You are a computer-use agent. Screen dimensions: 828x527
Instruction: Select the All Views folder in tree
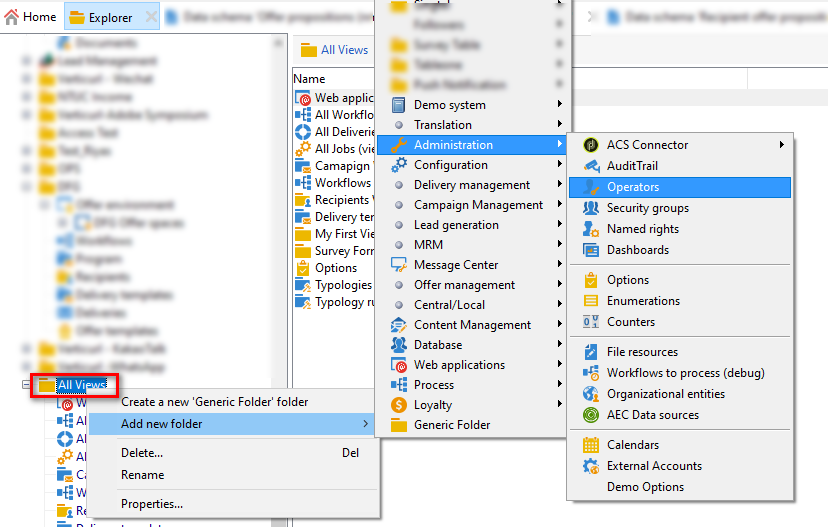click(x=82, y=385)
